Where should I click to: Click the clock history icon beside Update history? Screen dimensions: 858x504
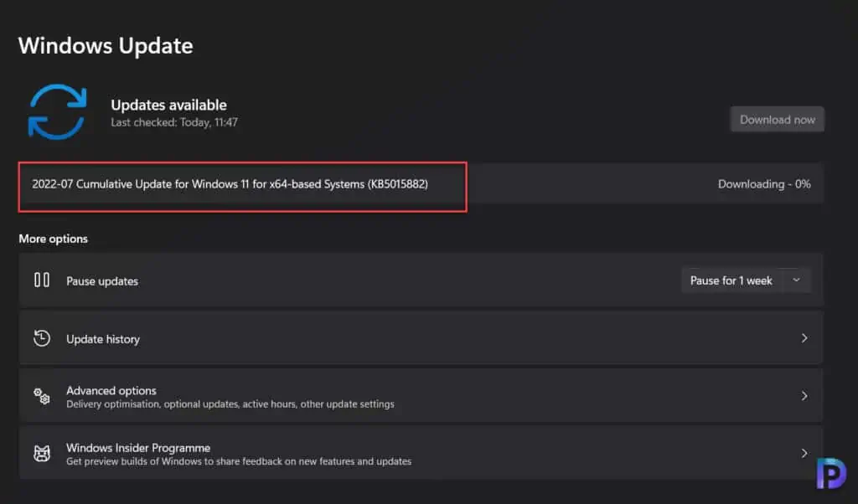[42, 338]
